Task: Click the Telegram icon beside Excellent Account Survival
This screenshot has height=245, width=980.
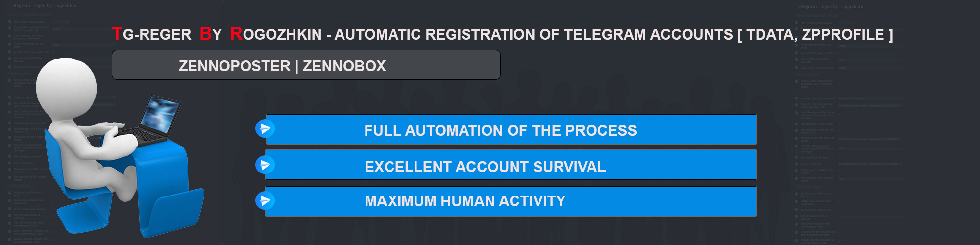Action: (x=265, y=165)
